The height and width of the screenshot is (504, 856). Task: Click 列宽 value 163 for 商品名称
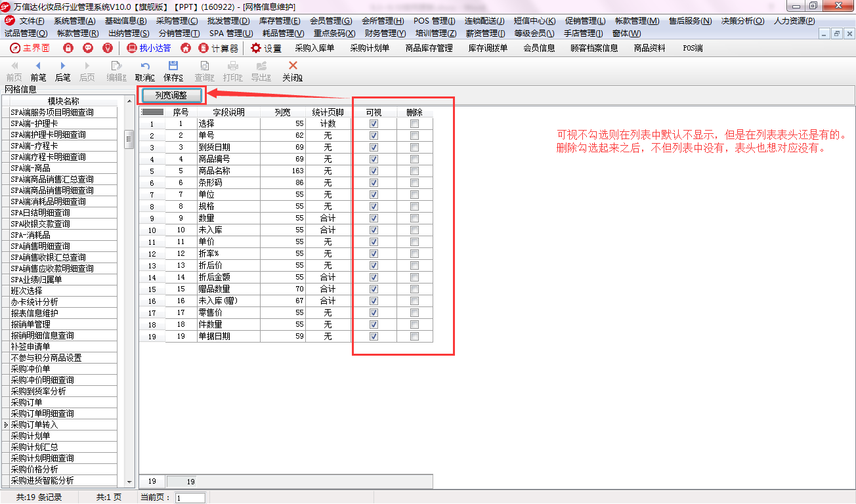click(283, 171)
